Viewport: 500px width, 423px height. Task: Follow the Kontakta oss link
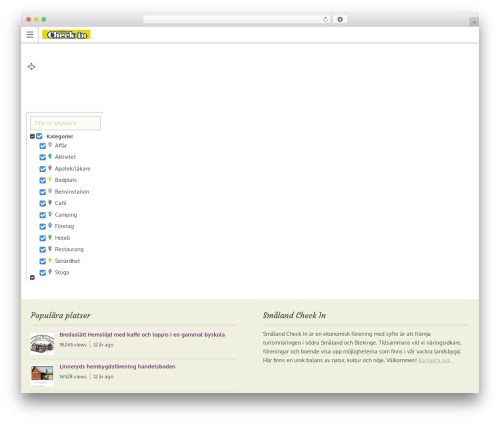coord(434,360)
